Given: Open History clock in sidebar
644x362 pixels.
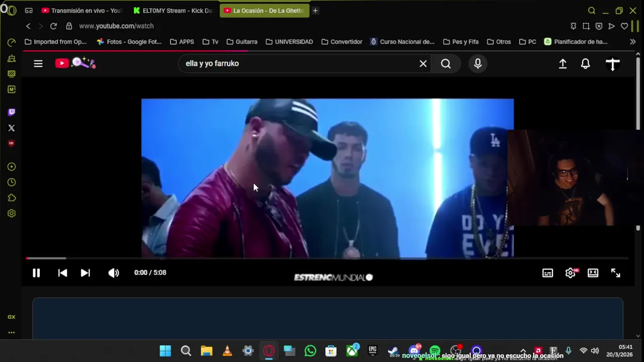Looking at the screenshot, I should [x=12, y=182].
